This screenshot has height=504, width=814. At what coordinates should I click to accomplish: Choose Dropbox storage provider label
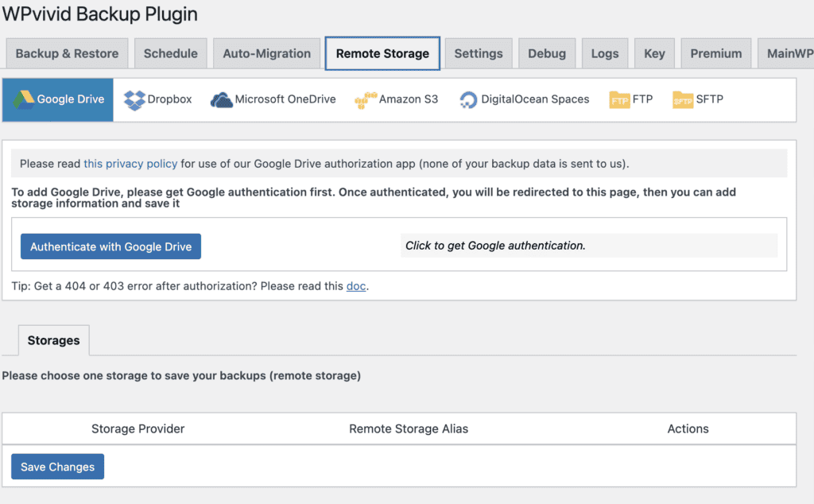[x=170, y=99]
